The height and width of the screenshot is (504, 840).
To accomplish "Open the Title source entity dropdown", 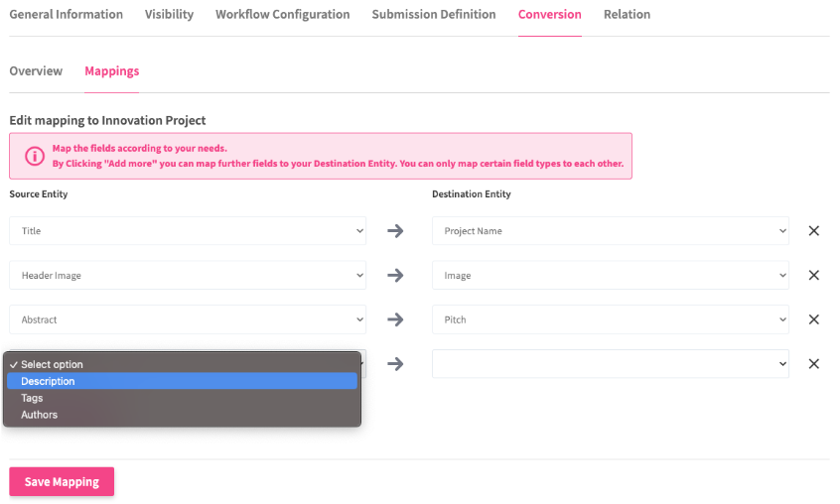I will click(x=188, y=231).
